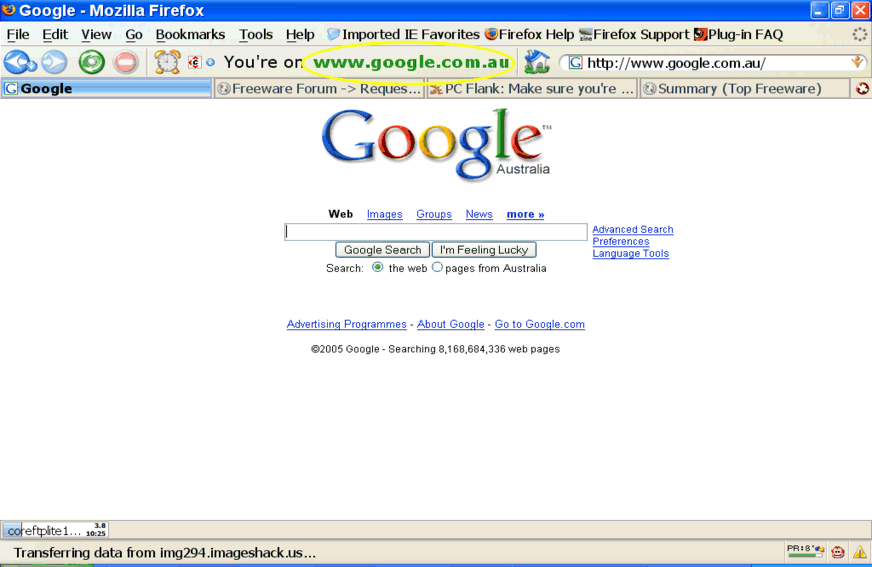This screenshot has width=872, height=567.
Task: Click the coreftplite download progress item
Action: click(x=55, y=530)
